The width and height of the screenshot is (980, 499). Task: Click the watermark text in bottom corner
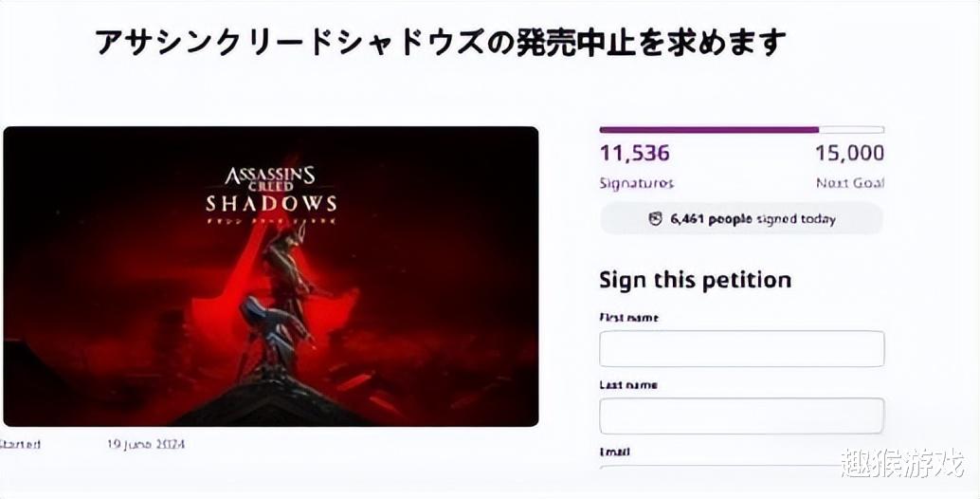[x=901, y=464]
